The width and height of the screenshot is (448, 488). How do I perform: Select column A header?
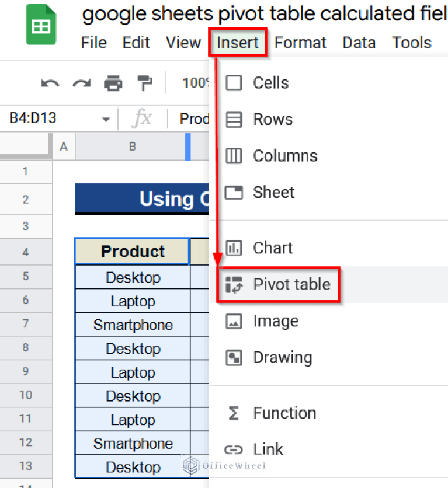(64, 147)
